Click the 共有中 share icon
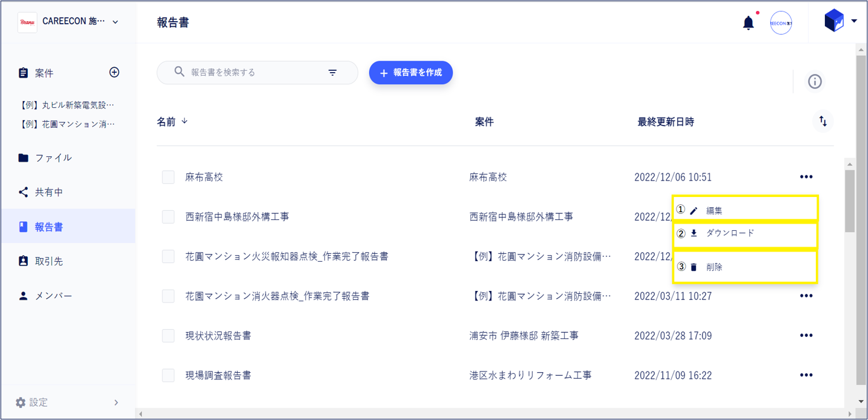 point(23,192)
